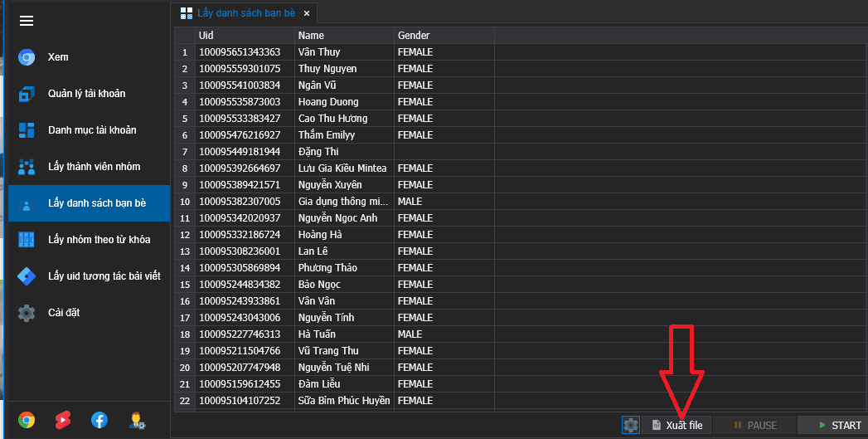The height and width of the screenshot is (439, 868).
Task: Select the name Nguyễn Tuệ Nhi
Action: [334, 368]
